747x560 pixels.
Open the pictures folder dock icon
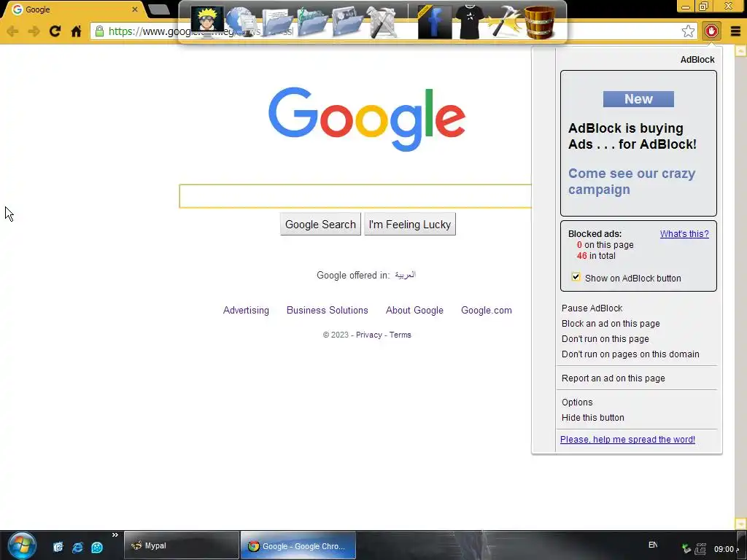pos(347,21)
